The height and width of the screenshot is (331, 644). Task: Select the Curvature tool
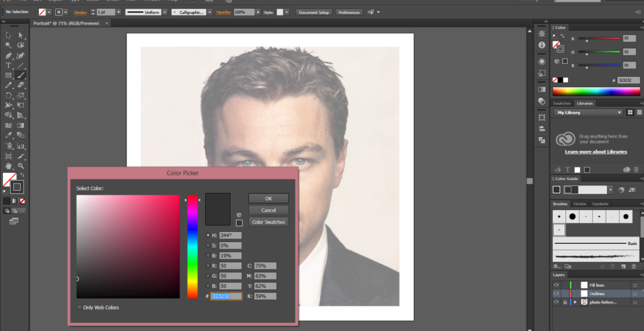point(20,55)
